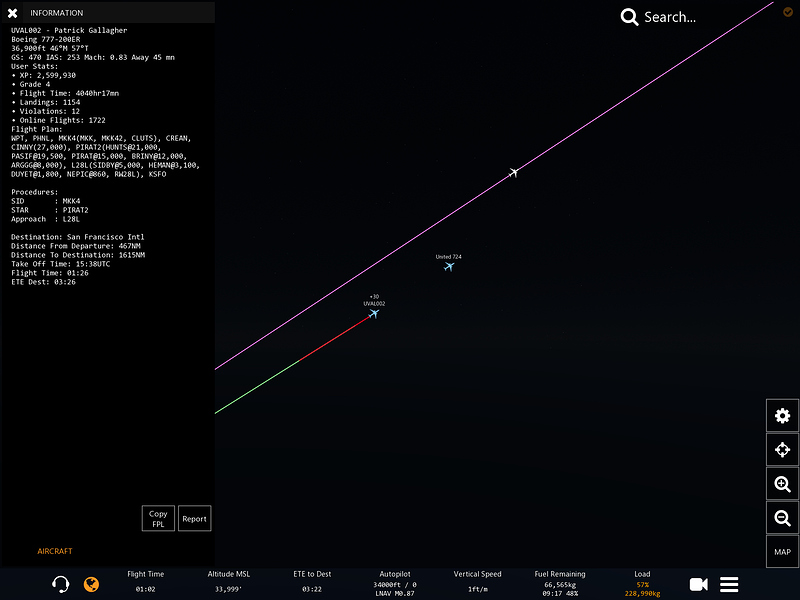The height and width of the screenshot is (600, 800).
Task: Select the UVAL002 aircraft on map
Action: pyautogui.click(x=374, y=313)
